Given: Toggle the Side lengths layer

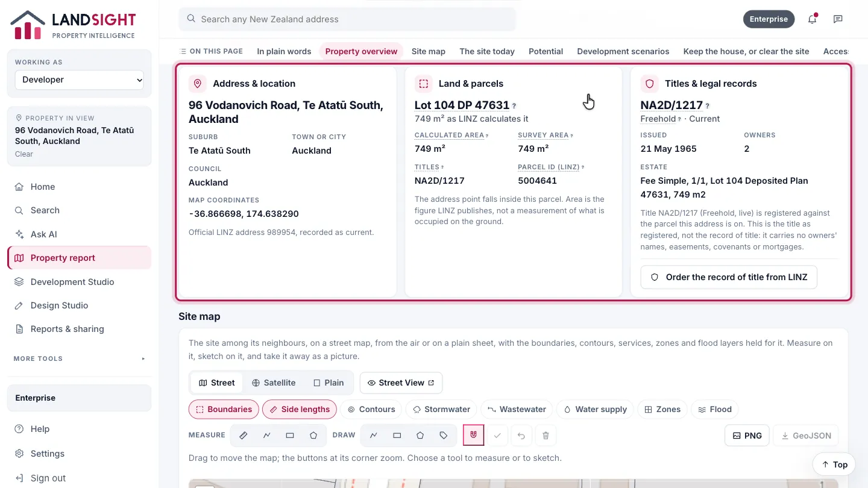Looking at the screenshot, I should (300, 409).
